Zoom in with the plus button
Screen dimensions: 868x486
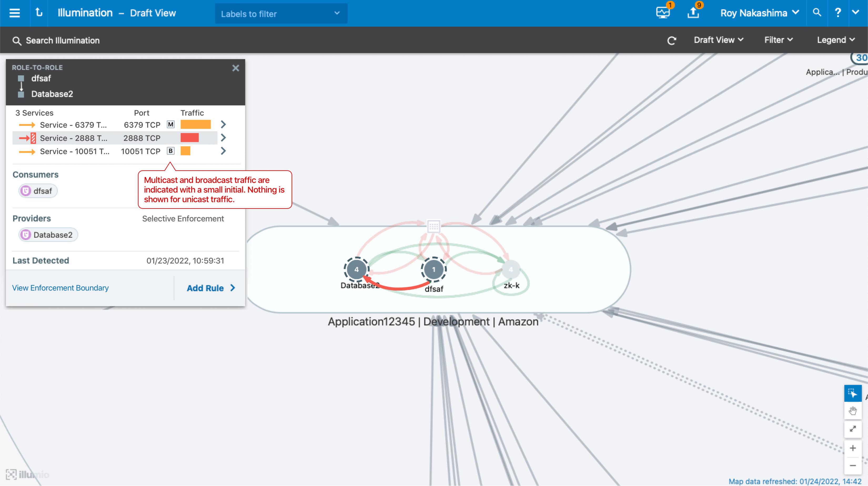coord(852,448)
